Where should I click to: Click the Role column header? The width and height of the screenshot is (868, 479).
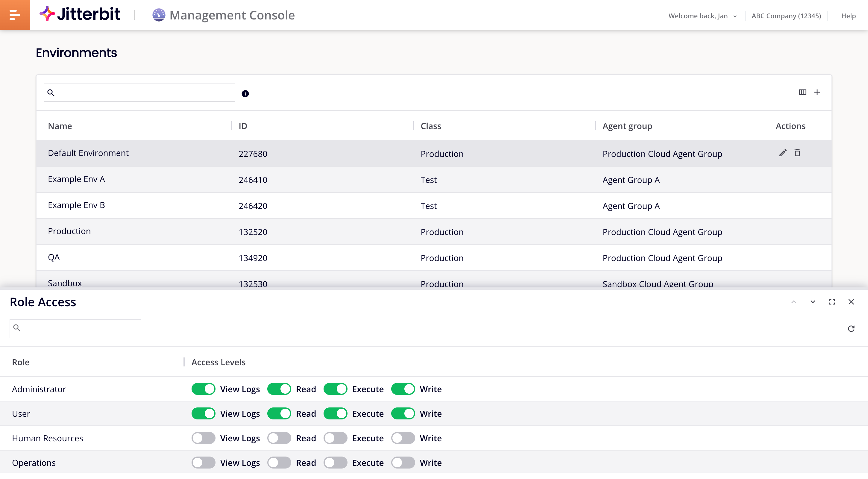click(x=21, y=362)
